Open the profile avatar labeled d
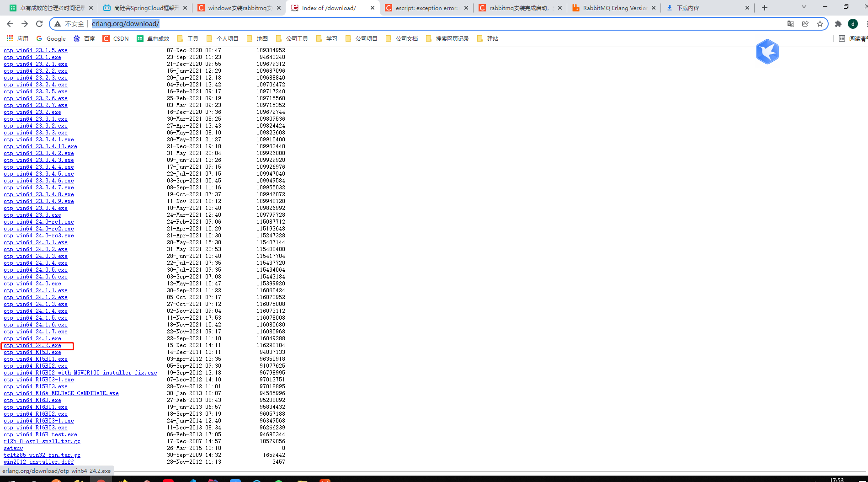The height and width of the screenshot is (482, 868). point(853,24)
